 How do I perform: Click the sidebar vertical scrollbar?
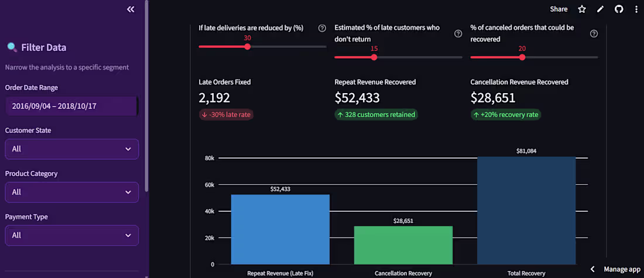pos(146,97)
